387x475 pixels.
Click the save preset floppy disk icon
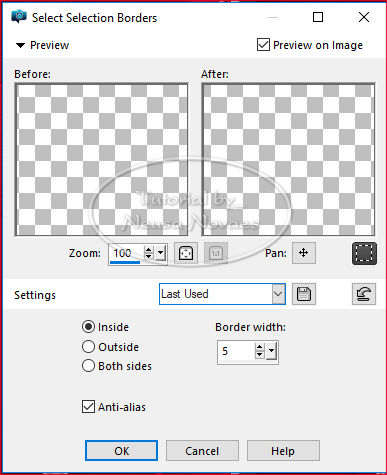[x=304, y=294]
